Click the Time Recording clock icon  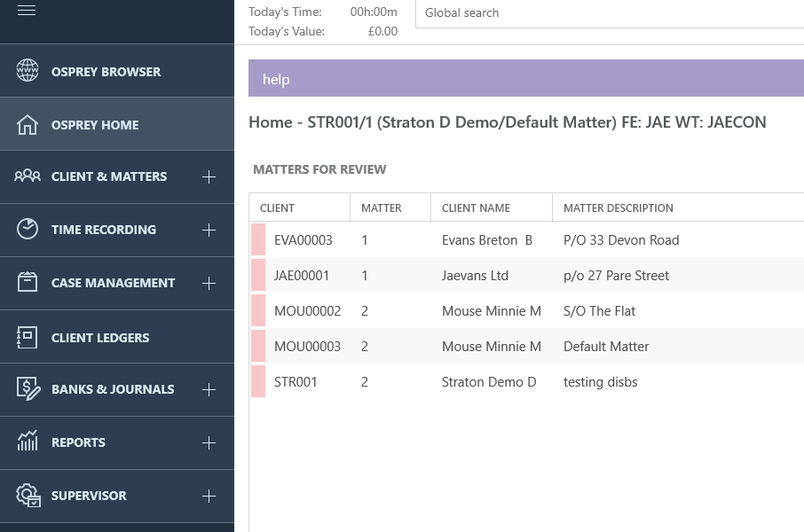tap(28, 229)
